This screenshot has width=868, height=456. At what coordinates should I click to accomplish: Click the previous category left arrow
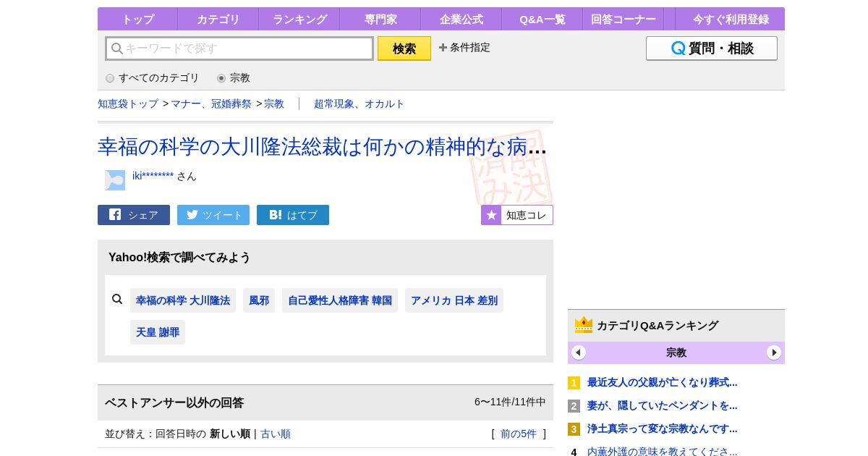point(579,352)
